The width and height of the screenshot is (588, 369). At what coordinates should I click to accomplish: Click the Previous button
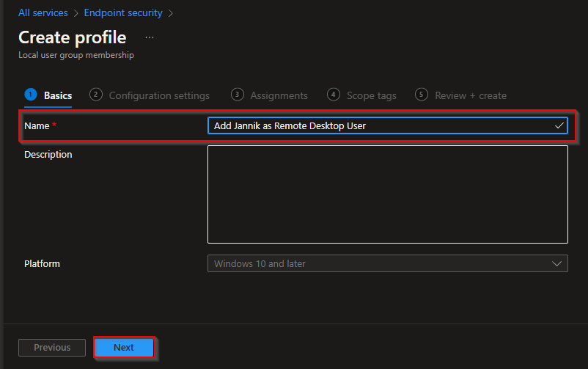pyautogui.click(x=52, y=347)
